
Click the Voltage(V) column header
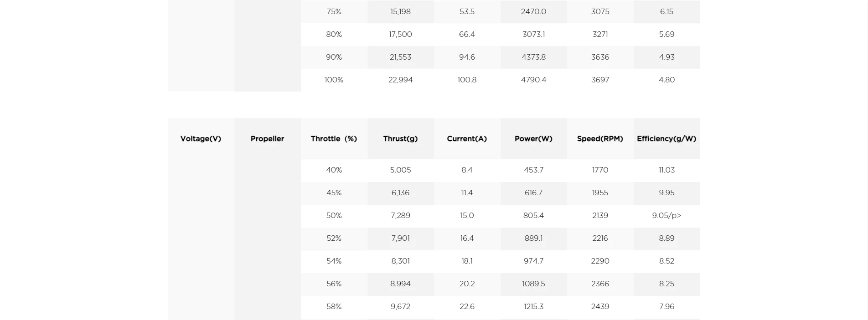pyautogui.click(x=201, y=139)
